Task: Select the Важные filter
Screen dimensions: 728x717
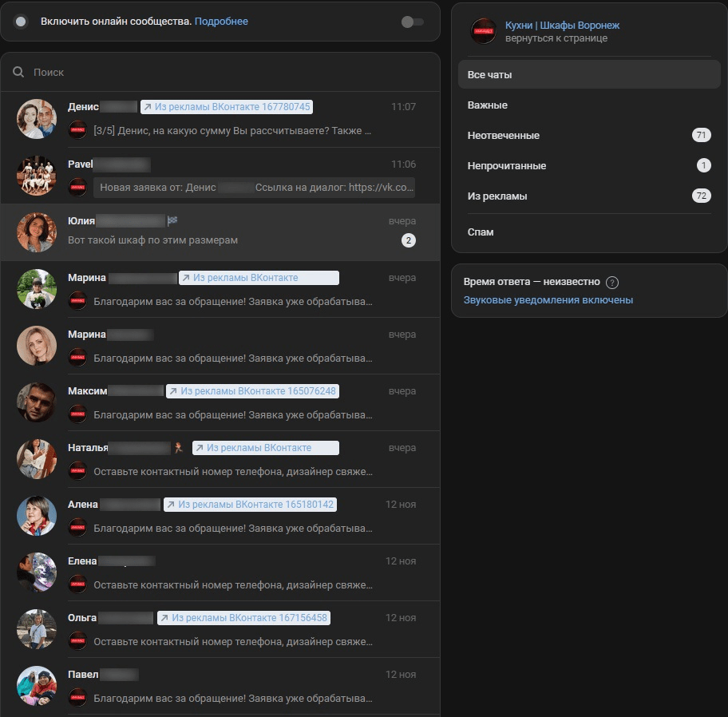Action: [589, 105]
